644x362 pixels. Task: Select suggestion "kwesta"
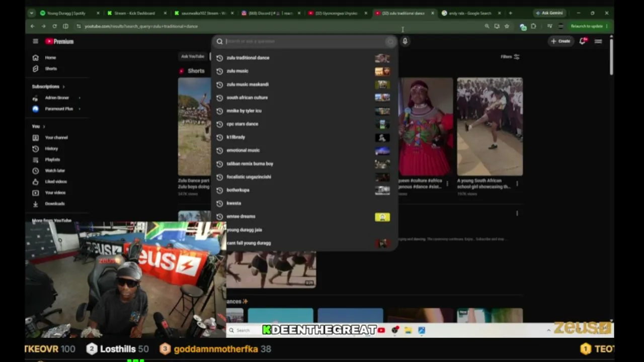click(x=305, y=203)
